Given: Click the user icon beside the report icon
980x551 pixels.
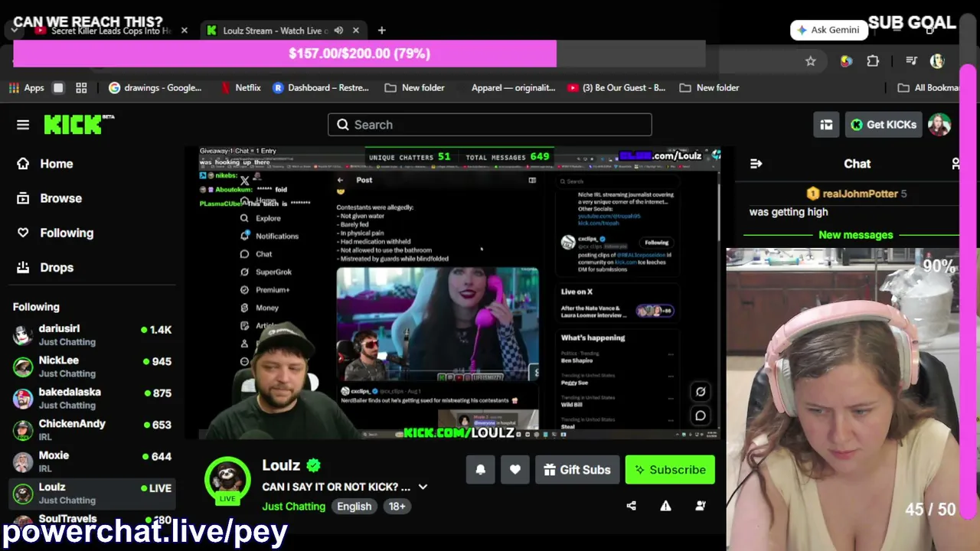Looking at the screenshot, I should [701, 506].
